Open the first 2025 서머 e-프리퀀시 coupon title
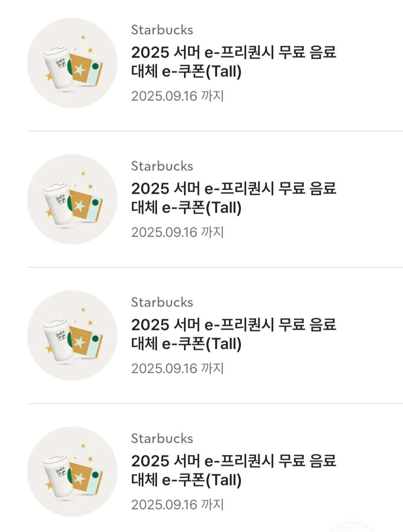The width and height of the screenshot is (403, 532). pos(233,62)
